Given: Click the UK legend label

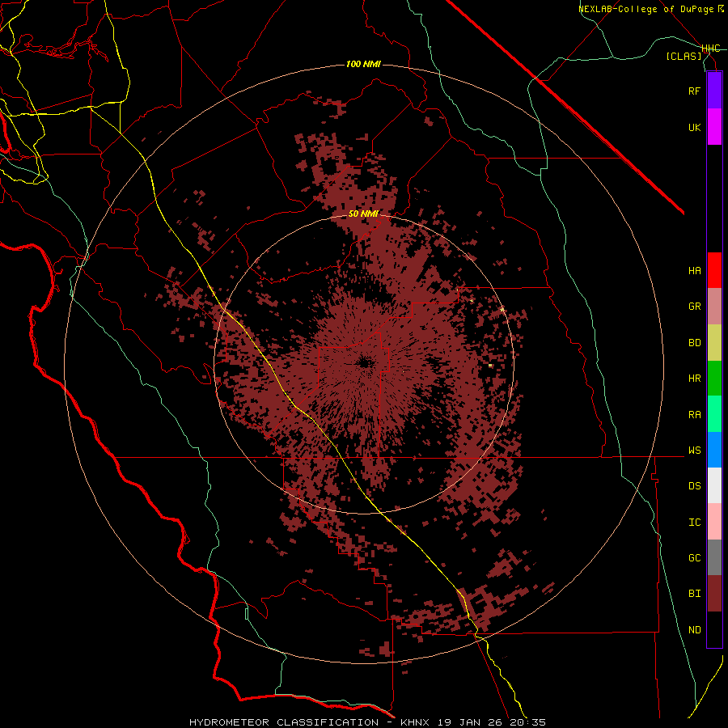Looking at the screenshot, I should click(694, 128).
